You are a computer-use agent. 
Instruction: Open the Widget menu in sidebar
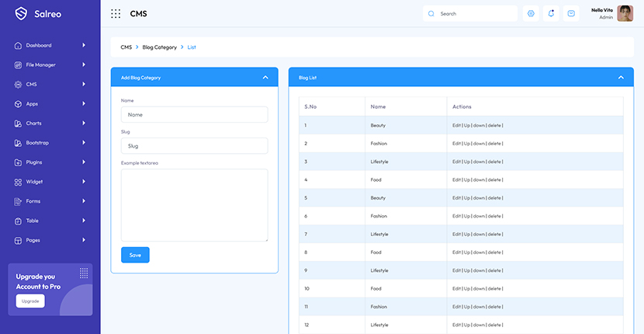click(34, 182)
